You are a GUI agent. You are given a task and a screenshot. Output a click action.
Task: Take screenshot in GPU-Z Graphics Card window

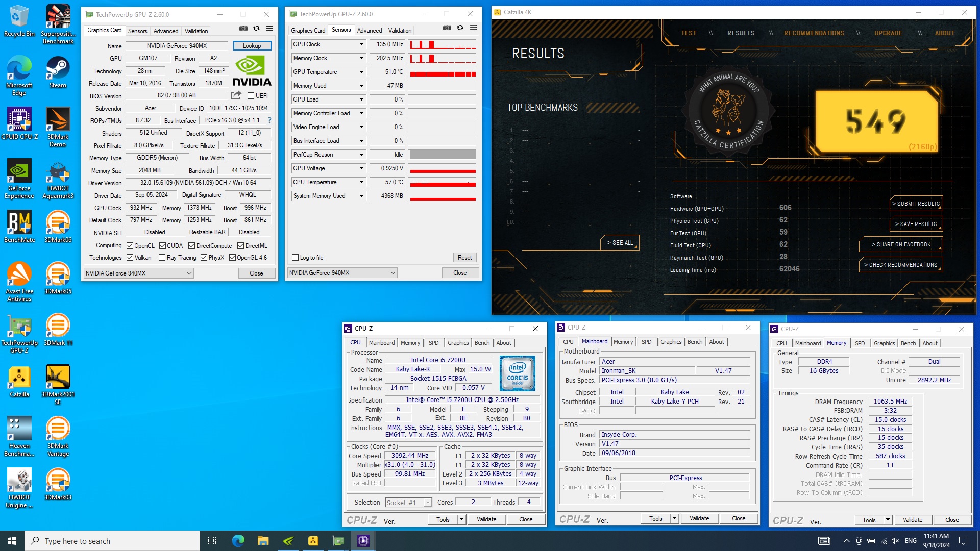click(243, 29)
